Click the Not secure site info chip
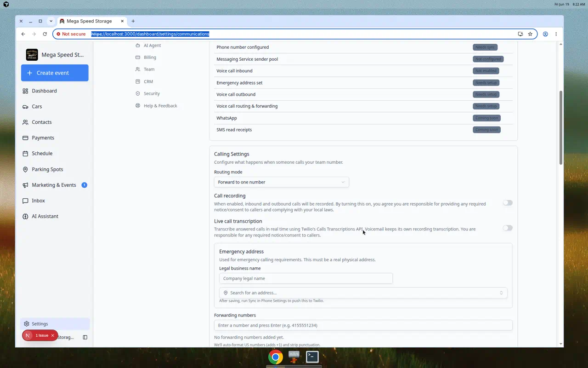This screenshot has height=368, width=588. [x=71, y=34]
